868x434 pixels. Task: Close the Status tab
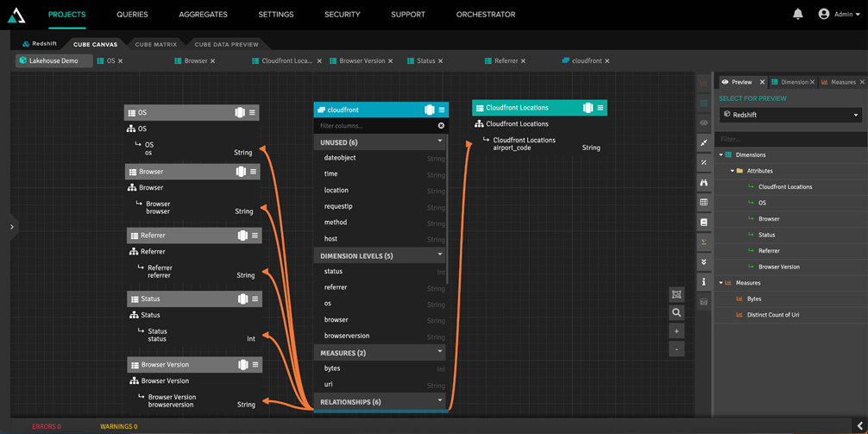pyautogui.click(x=441, y=61)
